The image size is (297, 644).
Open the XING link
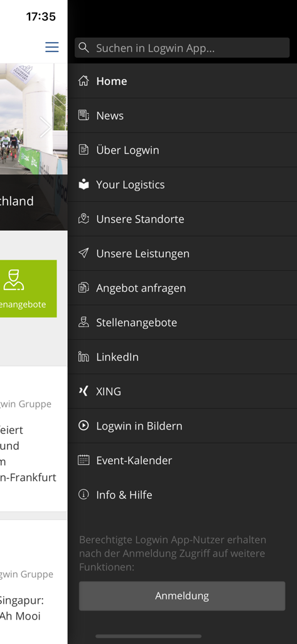point(182,391)
